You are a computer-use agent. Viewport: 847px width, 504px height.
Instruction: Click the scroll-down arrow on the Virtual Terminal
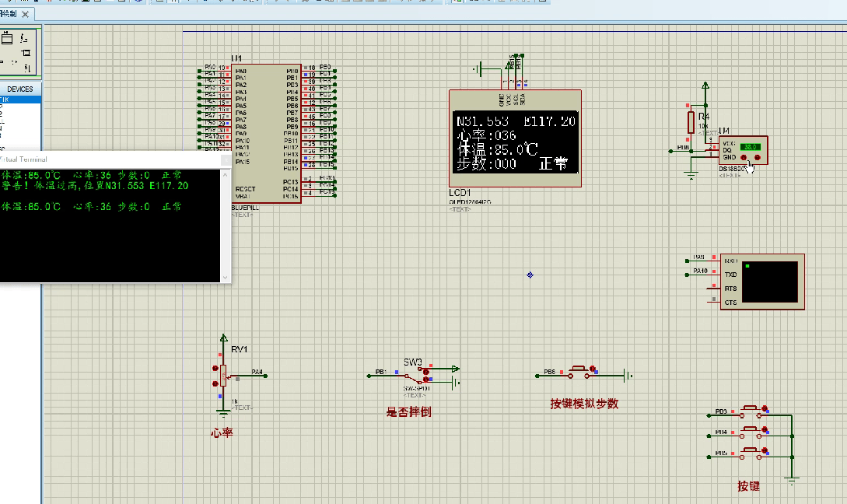[x=226, y=278]
